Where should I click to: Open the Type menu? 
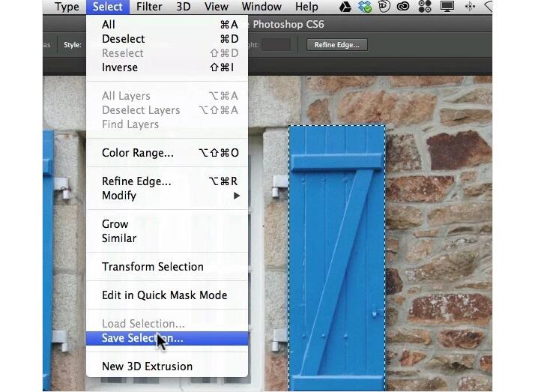[x=67, y=7]
